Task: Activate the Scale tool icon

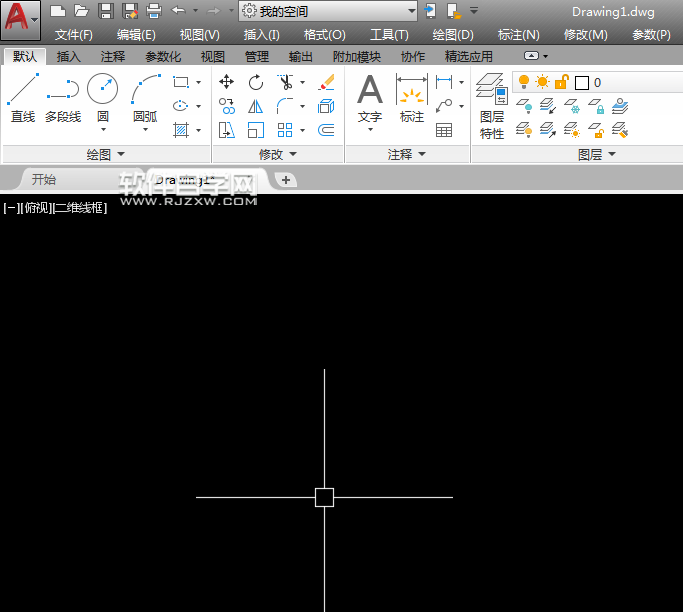Action: pyautogui.click(x=256, y=130)
